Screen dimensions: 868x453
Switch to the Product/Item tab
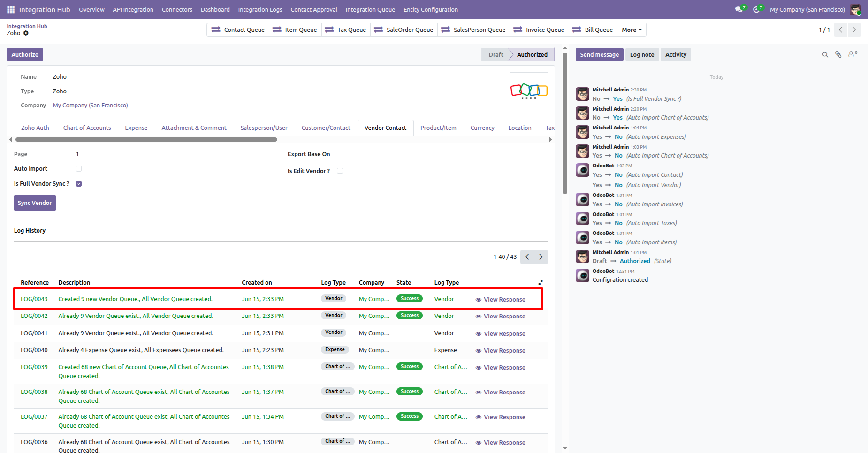(x=438, y=128)
